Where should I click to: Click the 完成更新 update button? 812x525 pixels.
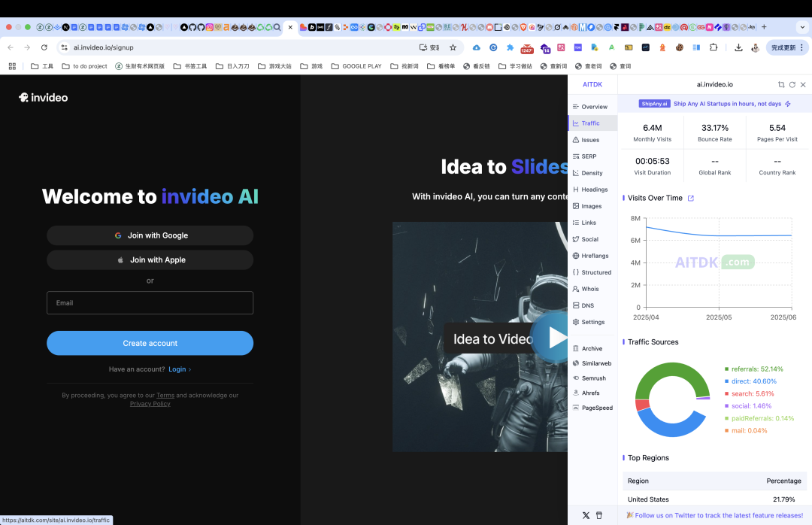[x=786, y=47]
